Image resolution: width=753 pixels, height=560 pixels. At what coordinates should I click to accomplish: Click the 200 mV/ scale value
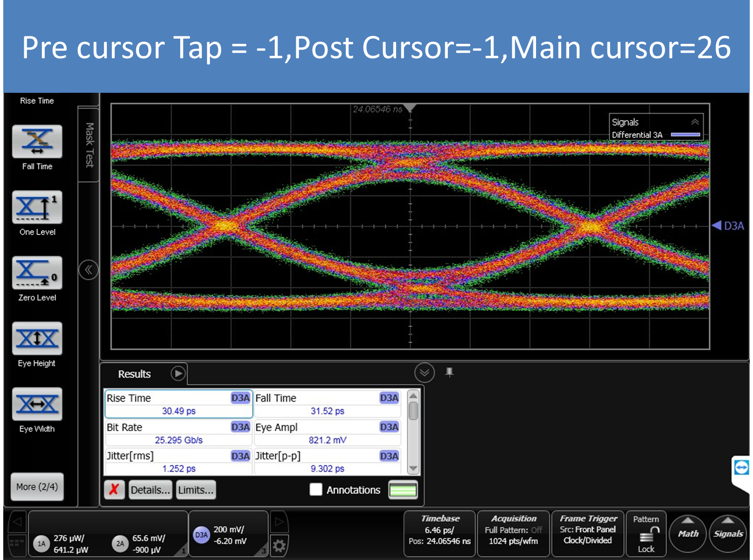[x=229, y=530]
